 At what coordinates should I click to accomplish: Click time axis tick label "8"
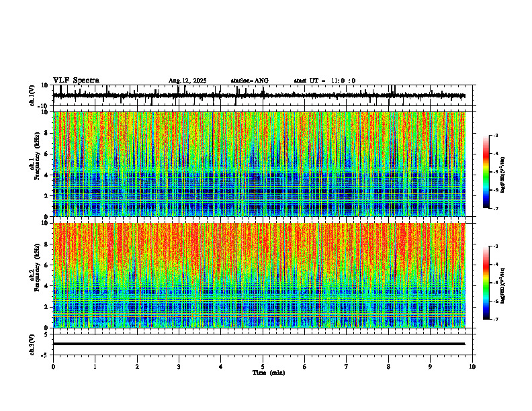click(x=388, y=367)
